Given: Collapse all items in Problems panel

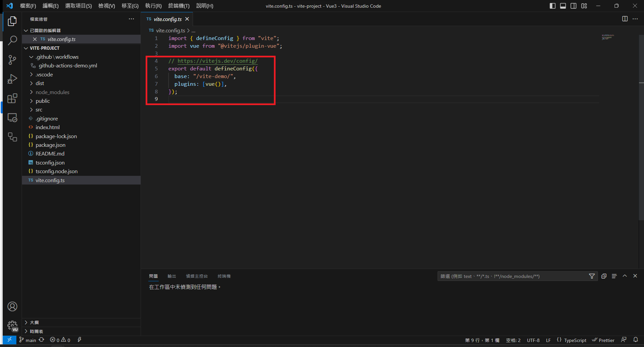Looking at the screenshot, I should [604, 276].
